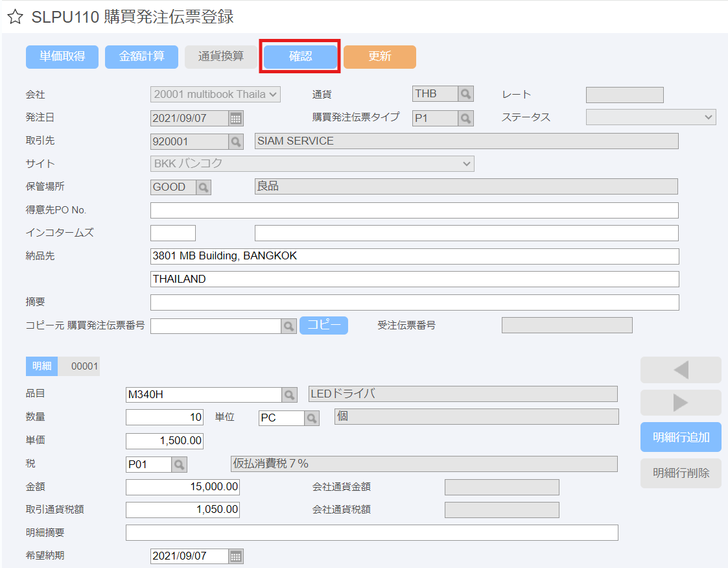728x568 pixels.
Task: Click the 単位 field containing PC
Action: pyautogui.click(x=281, y=418)
